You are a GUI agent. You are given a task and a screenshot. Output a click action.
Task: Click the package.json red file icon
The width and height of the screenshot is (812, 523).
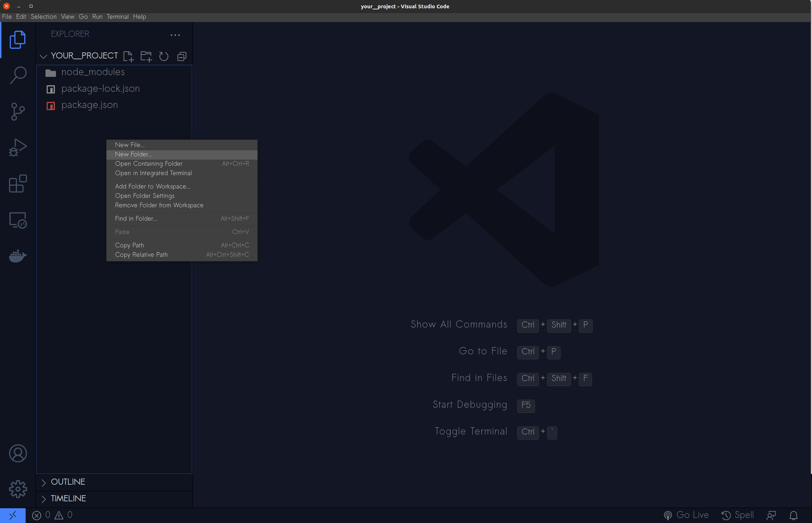(x=51, y=106)
